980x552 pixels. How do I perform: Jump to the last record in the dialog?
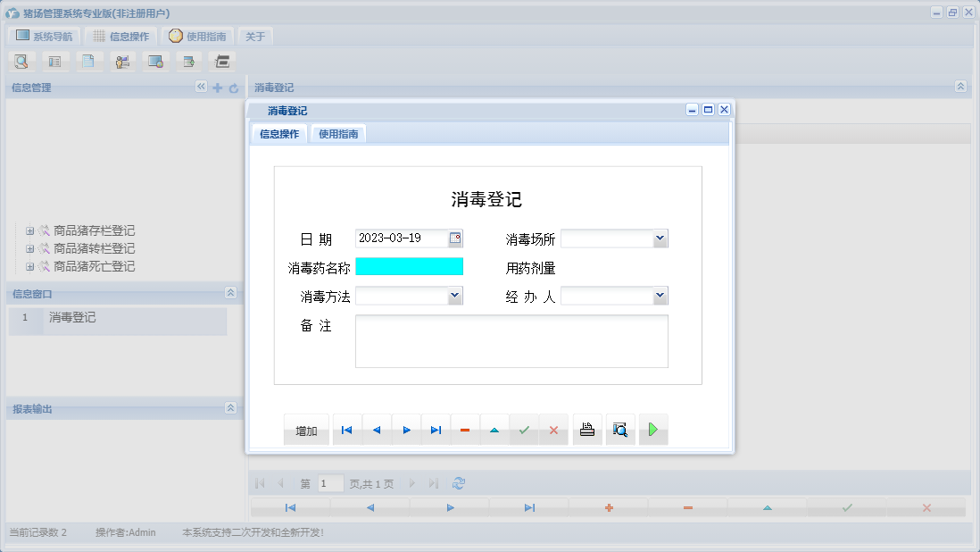point(436,430)
